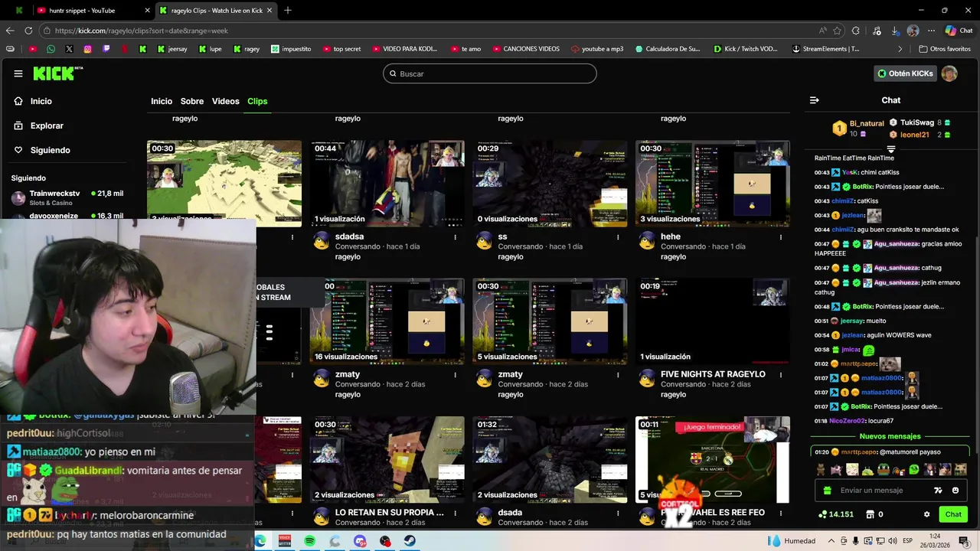
Task: Reload the page with the refresh icon
Action: coord(28,31)
